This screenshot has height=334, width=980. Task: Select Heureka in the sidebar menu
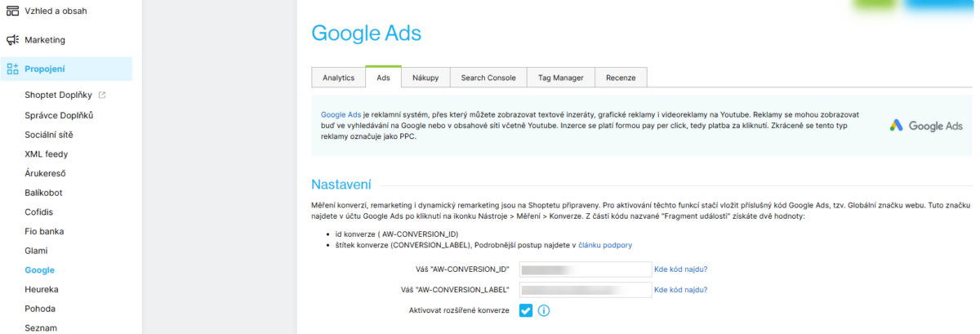[42, 289]
